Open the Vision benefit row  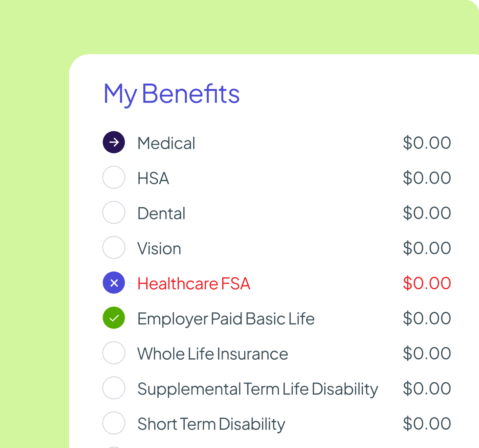[159, 249]
